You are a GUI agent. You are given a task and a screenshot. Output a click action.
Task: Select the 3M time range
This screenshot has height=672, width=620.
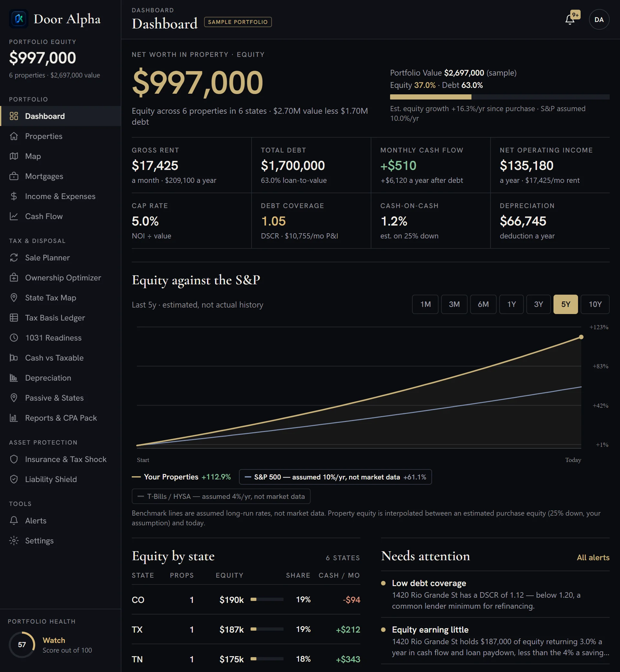point(454,304)
